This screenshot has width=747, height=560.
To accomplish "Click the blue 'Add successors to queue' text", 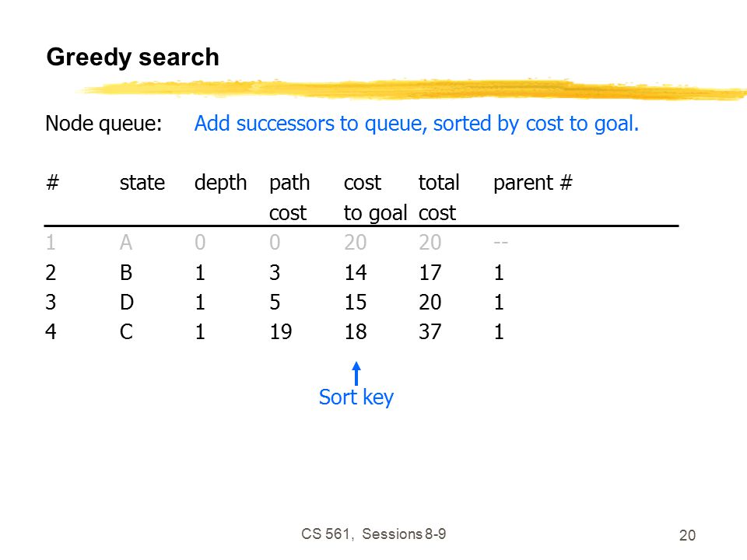I will pyautogui.click(x=417, y=124).
